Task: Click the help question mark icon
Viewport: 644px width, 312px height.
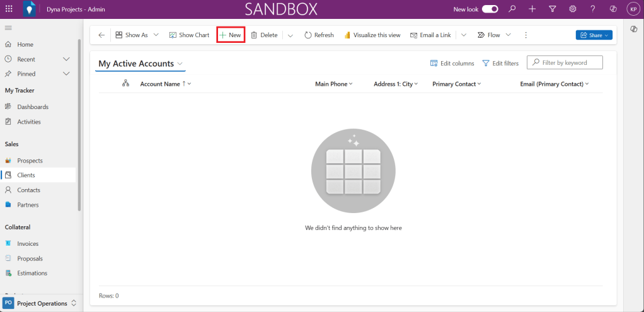Action: [x=592, y=9]
